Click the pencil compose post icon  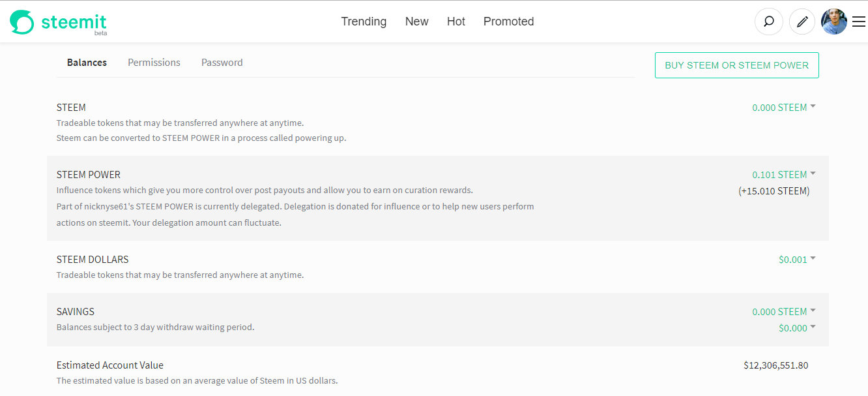802,22
